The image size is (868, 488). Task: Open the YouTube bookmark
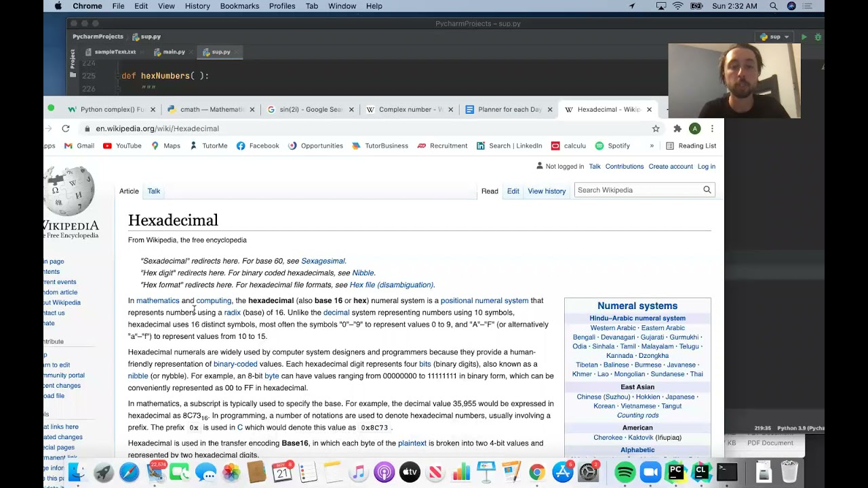(x=122, y=146)
